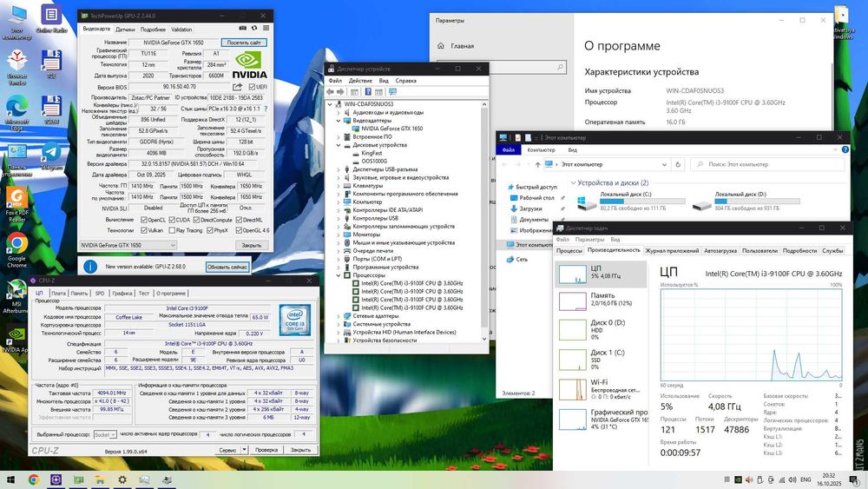
Task: Toggle the DirectCompute checkbox
Action: (196, 220)
